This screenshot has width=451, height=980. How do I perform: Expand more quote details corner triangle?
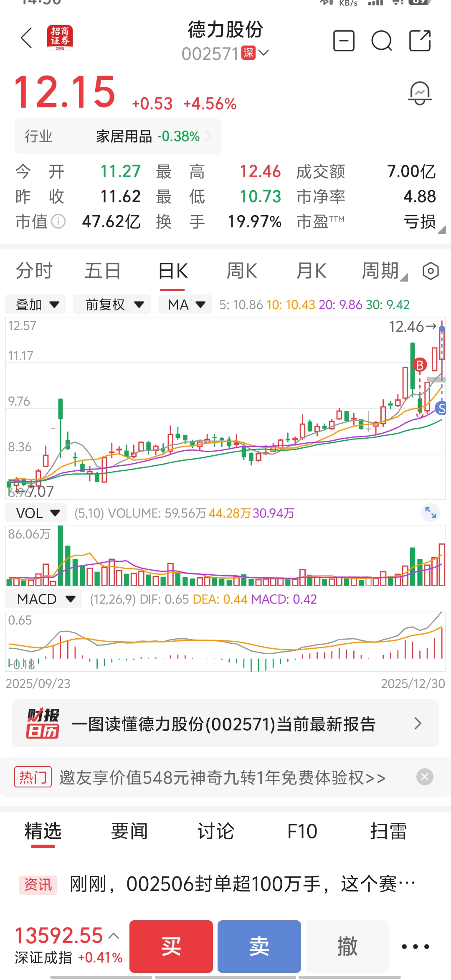pos(442,229)
